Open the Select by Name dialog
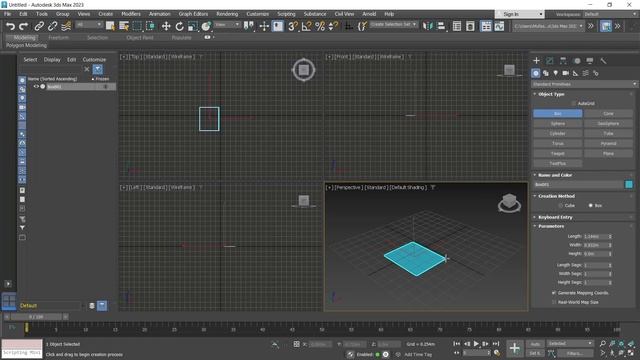 pos(124,27)
